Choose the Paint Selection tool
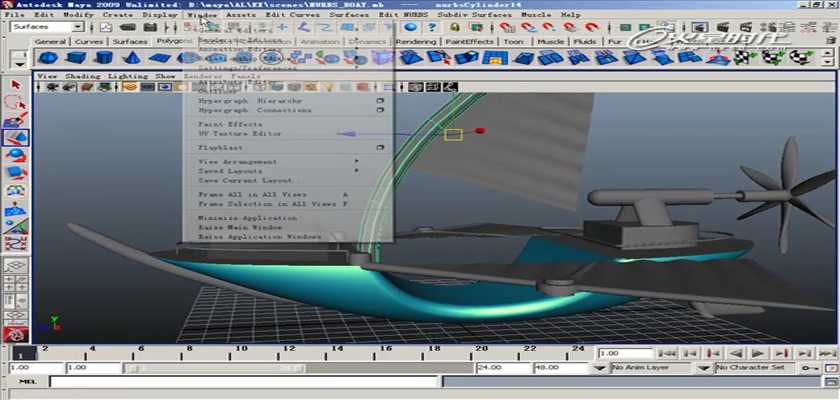 16,120
